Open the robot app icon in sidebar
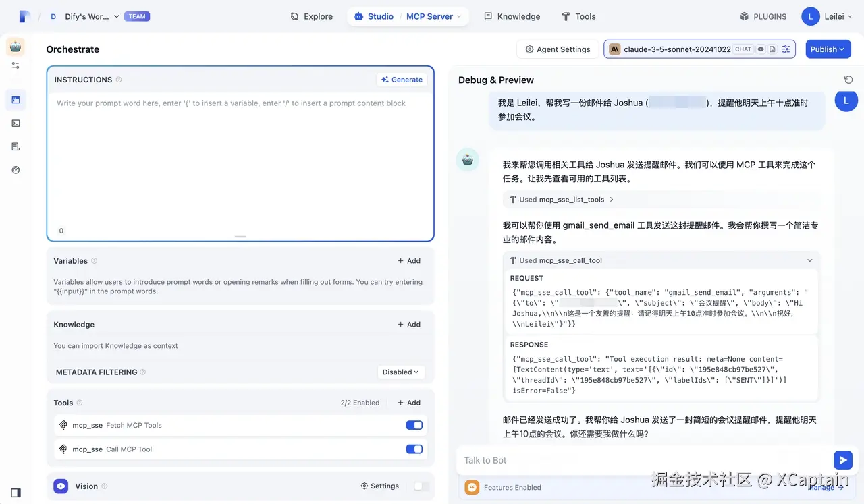Screen dimensions: 864x504 tap(16, 47)
